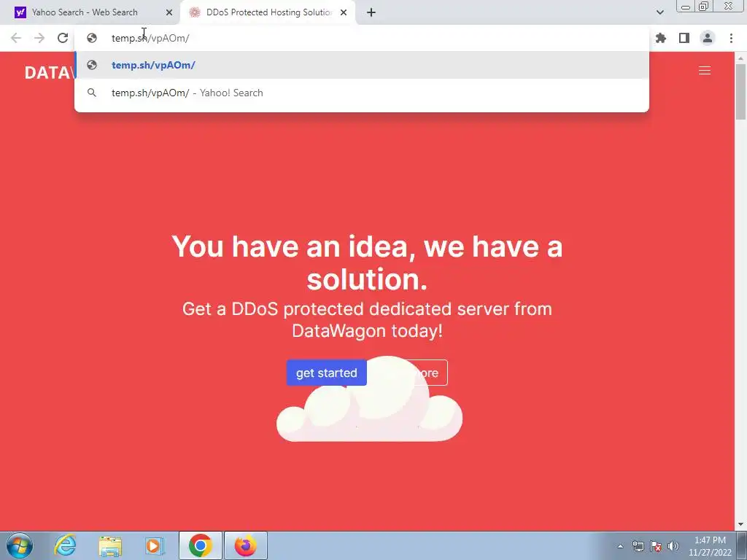Viewport: 747px width, 560px height.
Task: Open the Extensions puzzle icon
Action: pos(661,38)
